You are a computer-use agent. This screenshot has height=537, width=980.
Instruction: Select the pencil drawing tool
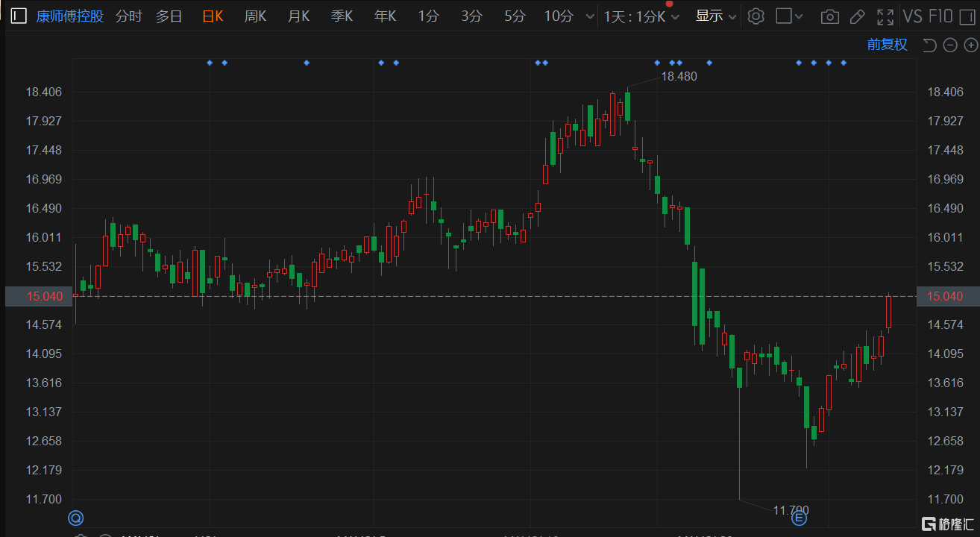point(857,16)
